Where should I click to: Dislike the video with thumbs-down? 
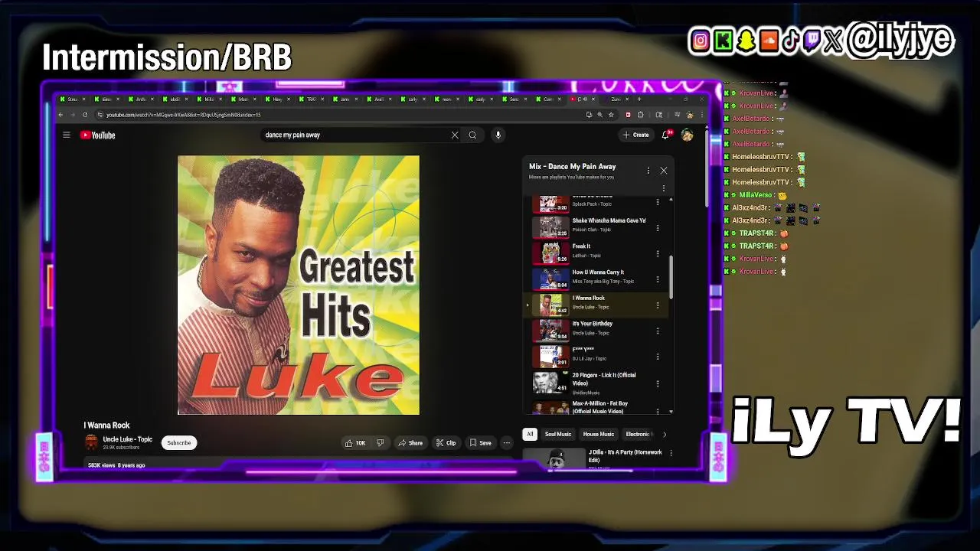point(380,442)
